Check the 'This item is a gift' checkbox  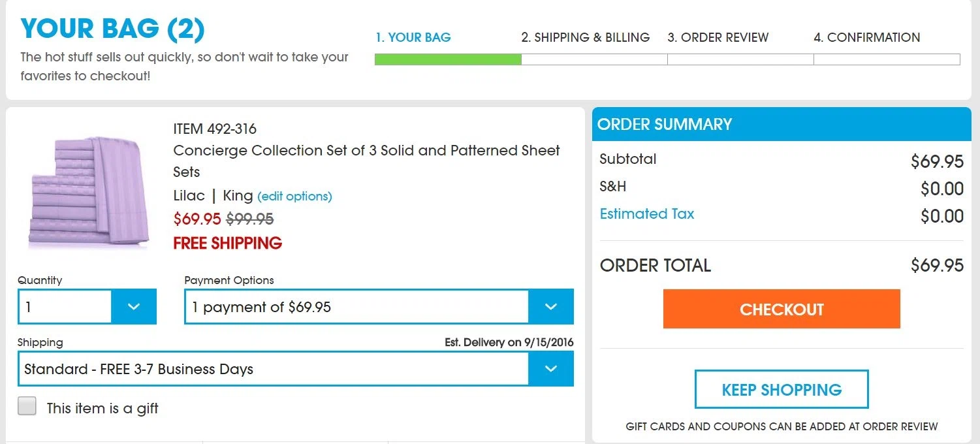[27, 406]
